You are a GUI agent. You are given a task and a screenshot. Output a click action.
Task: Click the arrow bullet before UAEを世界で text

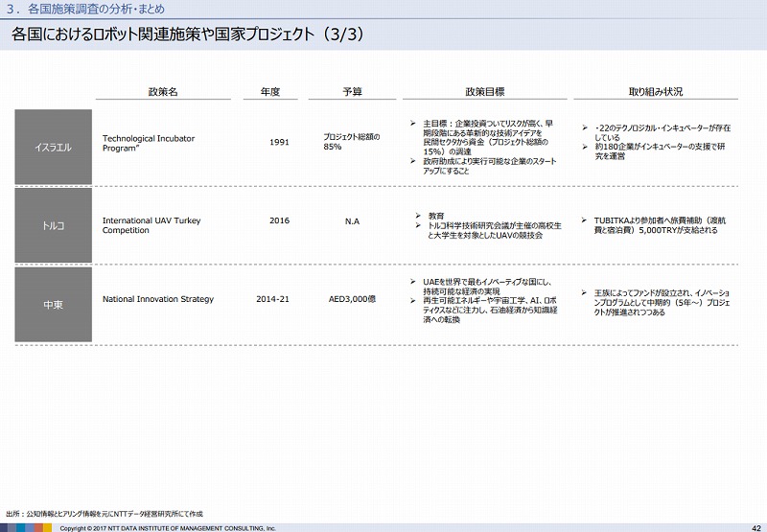coord(413,282)
